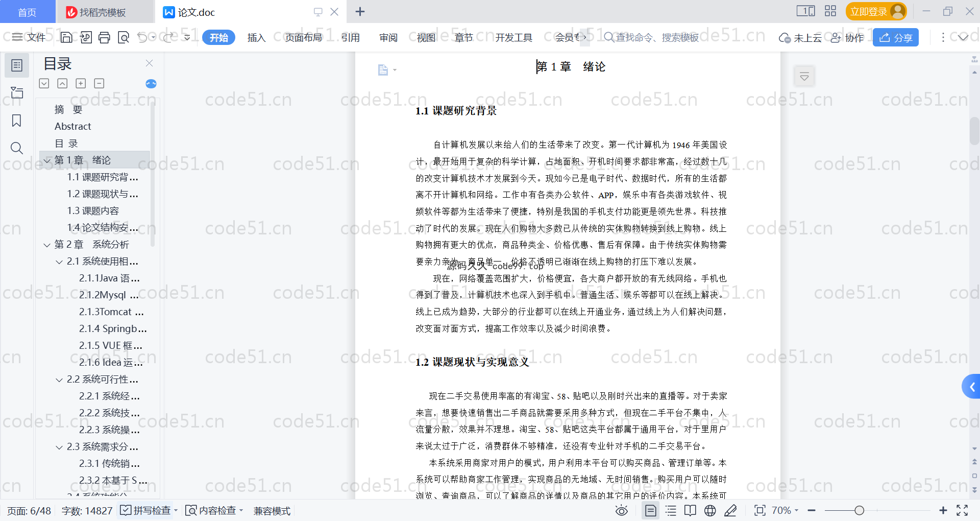Go to Abstract in the outline
Image resolution: width=980 pixels, height=521 pixels.
coord(73,126)
